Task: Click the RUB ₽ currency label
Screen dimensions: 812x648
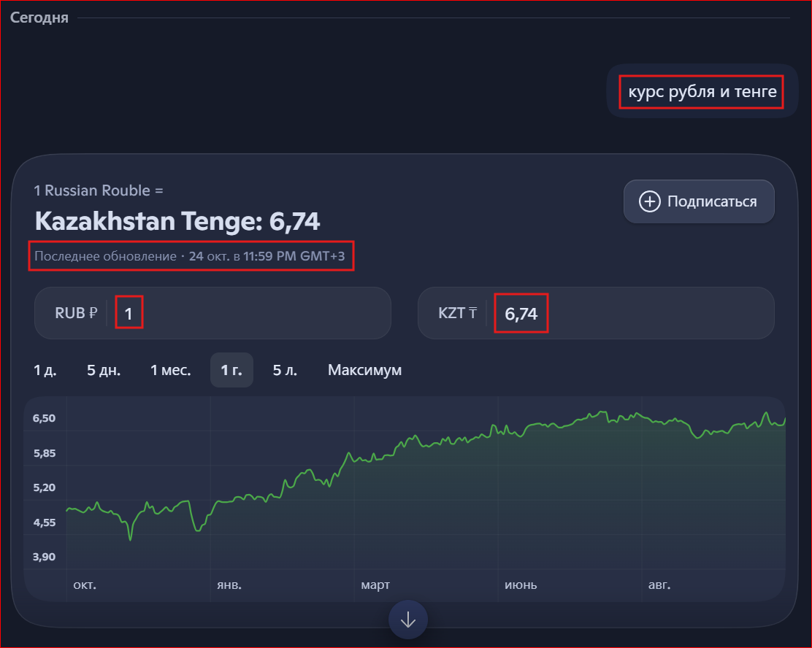Action: pos(76,314)
